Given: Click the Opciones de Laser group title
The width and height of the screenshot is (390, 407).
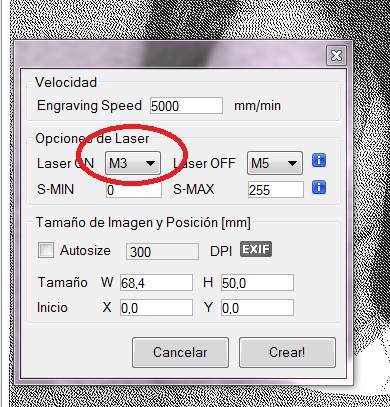Looking at the screenshot, I should pos(92,138).
